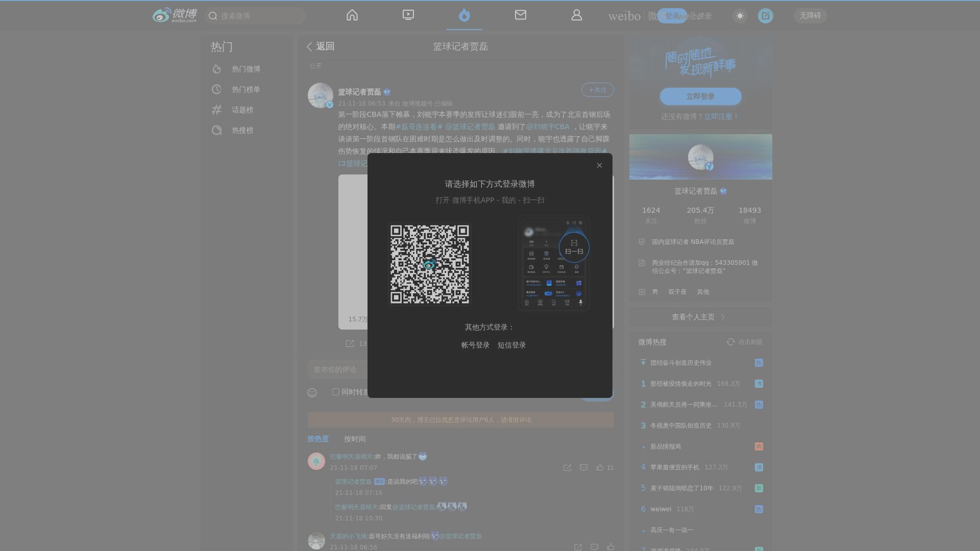Choose 短信登录 SMS login
The image size is (980, 551).
coord(511,345)
